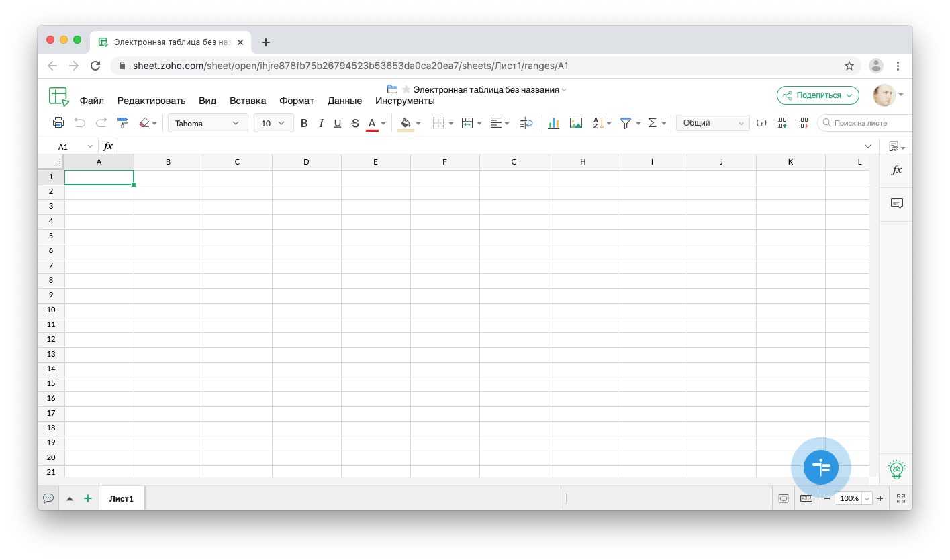Select the paint format roller tool
Screen dimensions: 950x560
(x=122, y=123)
